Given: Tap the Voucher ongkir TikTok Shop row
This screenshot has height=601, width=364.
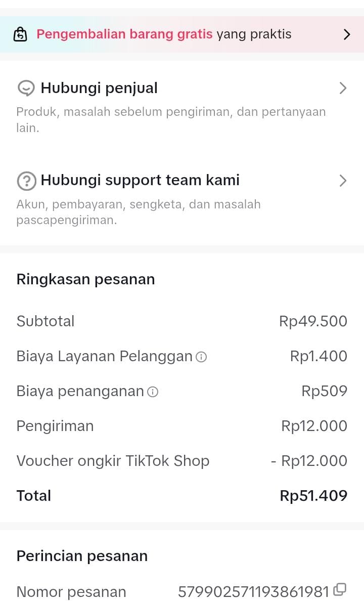Looking at the screenshot, I should tap(113, 461).
